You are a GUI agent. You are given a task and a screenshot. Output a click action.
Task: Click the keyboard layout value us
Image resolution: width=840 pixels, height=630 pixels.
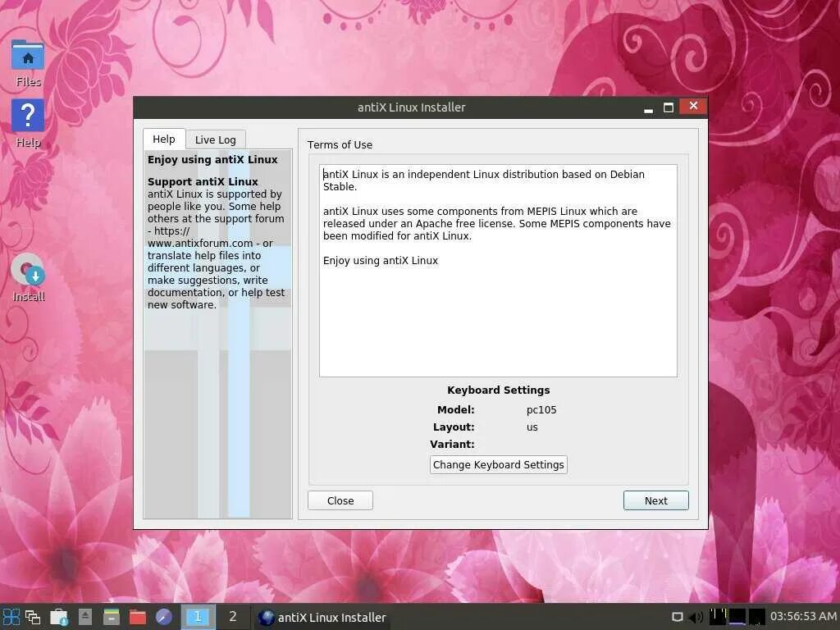[532, 427]
